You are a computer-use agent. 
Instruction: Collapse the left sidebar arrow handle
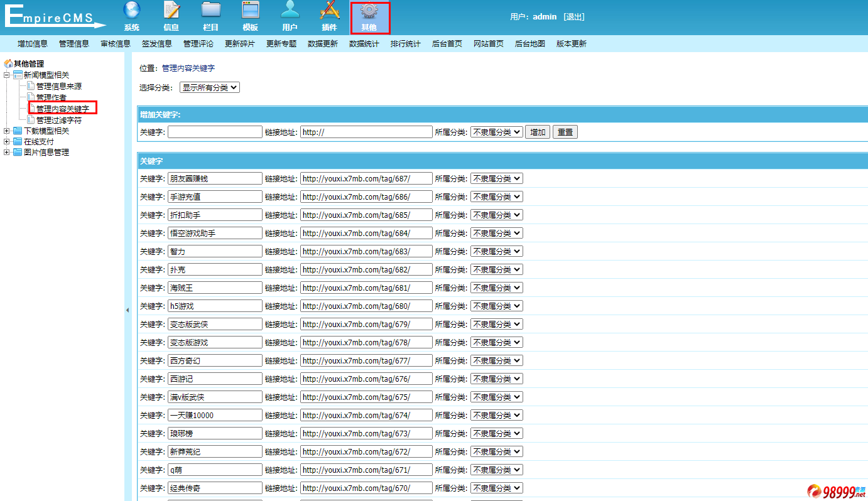pyautogui.click(x=127, y=310)
